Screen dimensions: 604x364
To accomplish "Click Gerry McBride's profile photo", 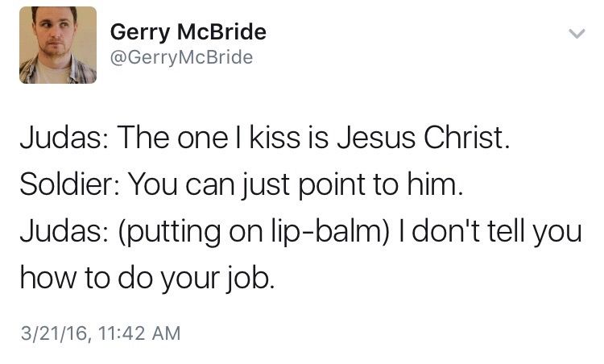I will [58, 45].
